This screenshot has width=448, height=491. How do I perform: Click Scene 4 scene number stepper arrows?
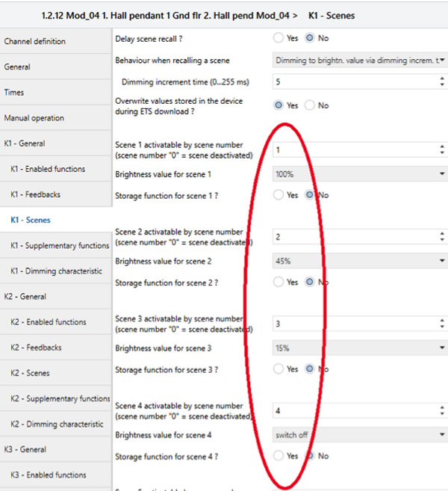point(442,410)
